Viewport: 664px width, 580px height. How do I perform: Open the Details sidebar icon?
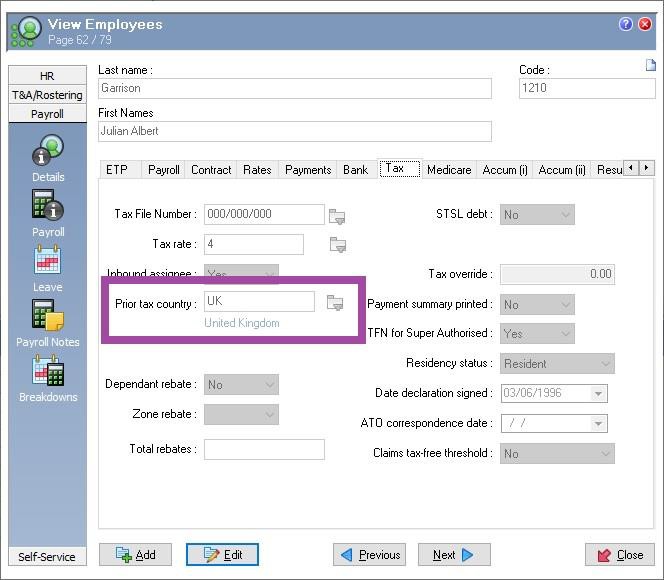click(x=47, y=153)
